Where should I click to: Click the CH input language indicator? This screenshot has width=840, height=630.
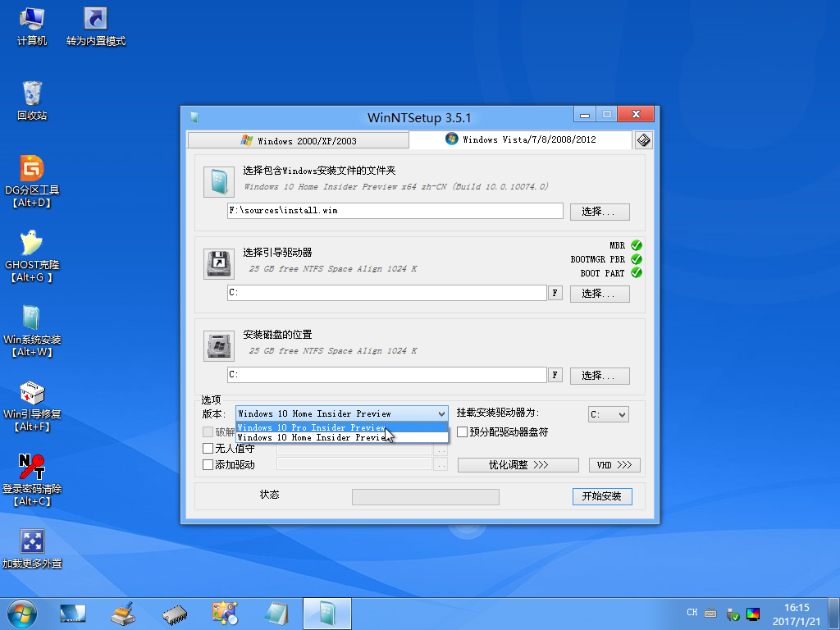pos(692,612)
